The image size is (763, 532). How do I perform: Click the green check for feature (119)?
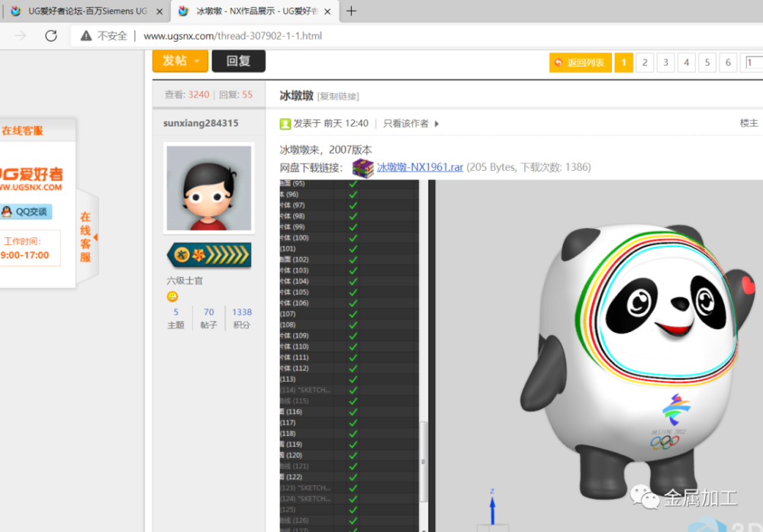[353, 444]
